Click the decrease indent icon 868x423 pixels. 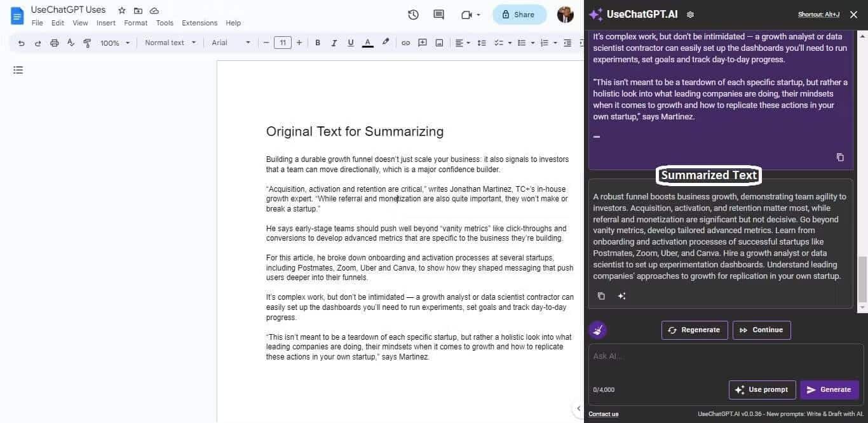click(x=567, y=43)
